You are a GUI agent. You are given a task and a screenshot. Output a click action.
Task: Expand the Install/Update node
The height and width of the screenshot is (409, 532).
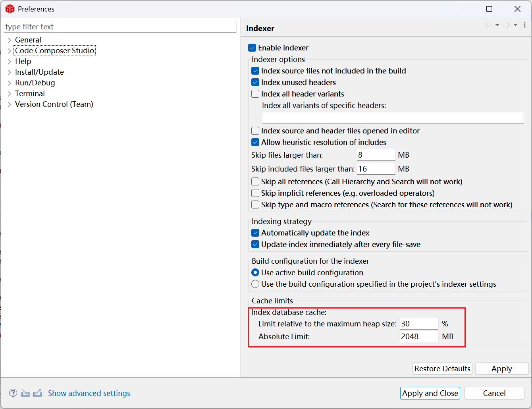9,72
